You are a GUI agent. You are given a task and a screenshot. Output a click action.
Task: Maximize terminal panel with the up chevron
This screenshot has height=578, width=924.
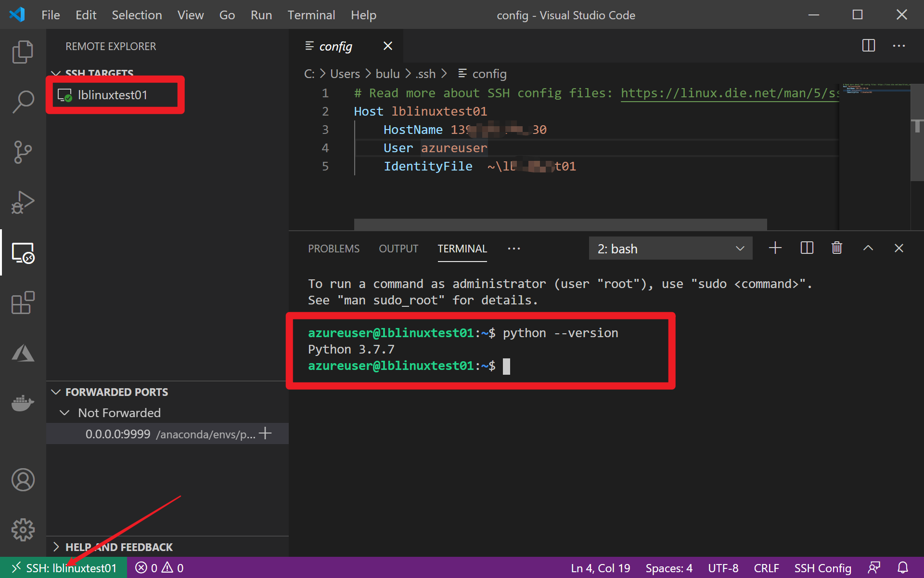(x=868, y=248)
